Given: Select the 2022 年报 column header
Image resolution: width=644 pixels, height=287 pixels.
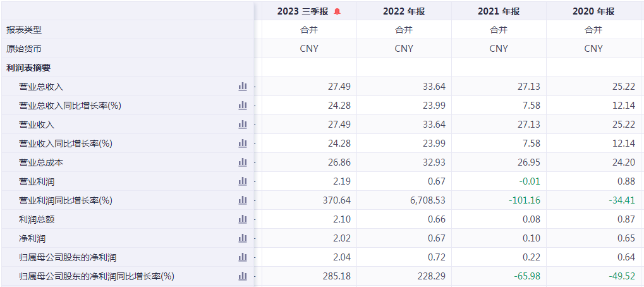Looking at the screenshot, I should (x=404, y=11).
